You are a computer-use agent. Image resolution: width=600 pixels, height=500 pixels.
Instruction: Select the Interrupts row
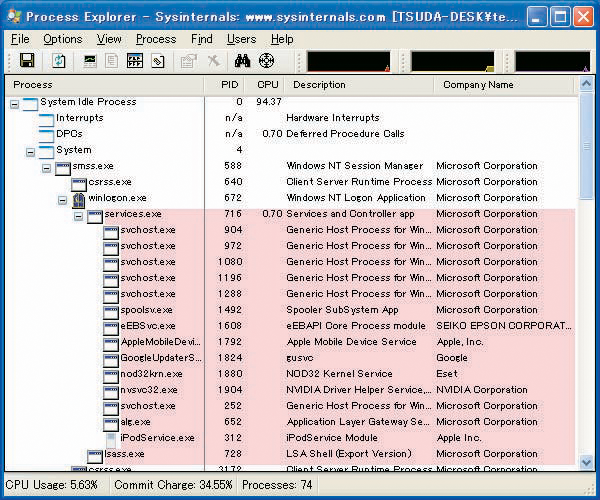click(290, 118)
